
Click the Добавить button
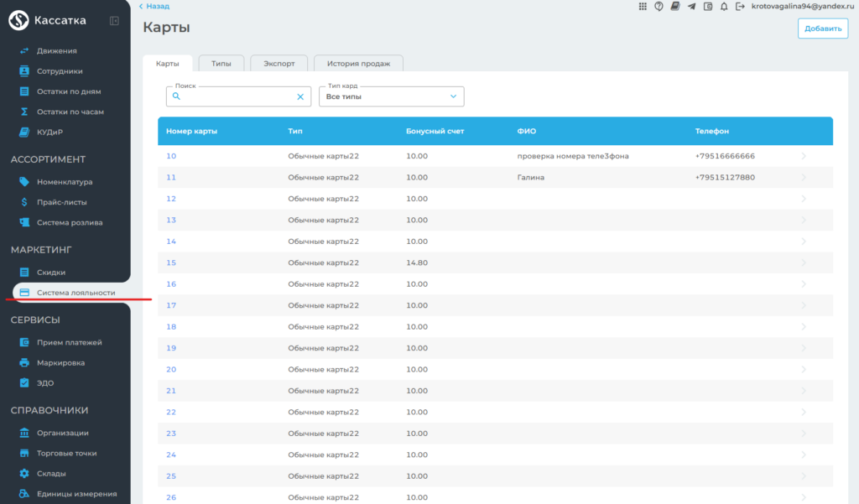[x=822, y=29]
